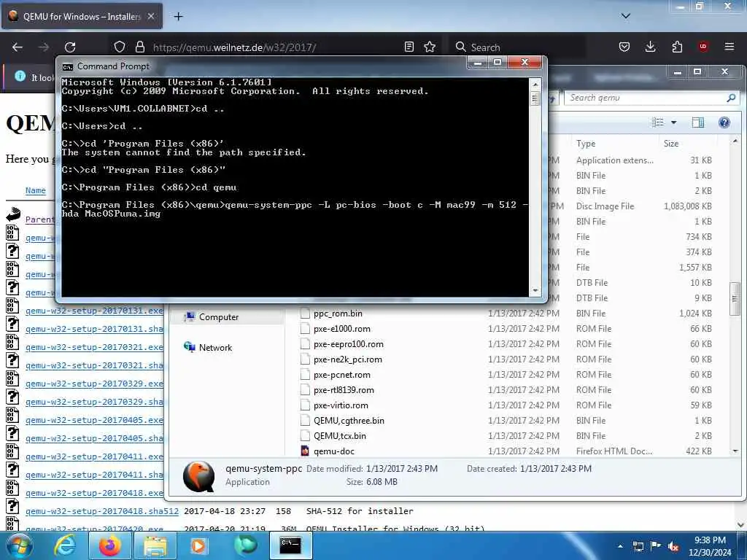Click Parent Directory back arrow icon
Viewport: 747px width, 560px height.
pyautogui.click(x=13, y=215)
